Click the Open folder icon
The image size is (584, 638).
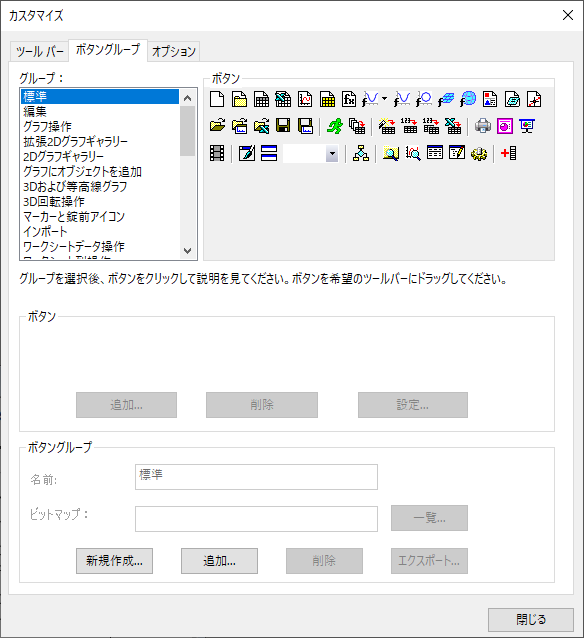pos(217,126)
